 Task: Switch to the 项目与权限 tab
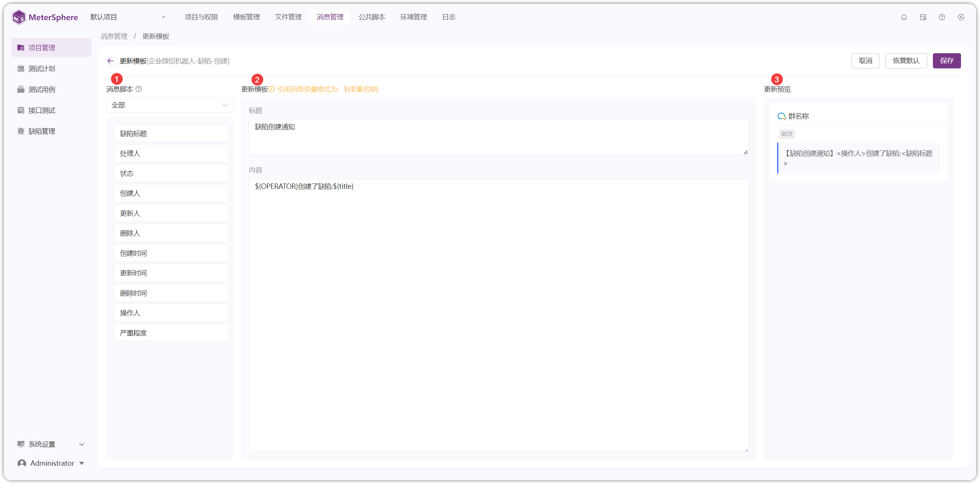[x=201, y=17]
